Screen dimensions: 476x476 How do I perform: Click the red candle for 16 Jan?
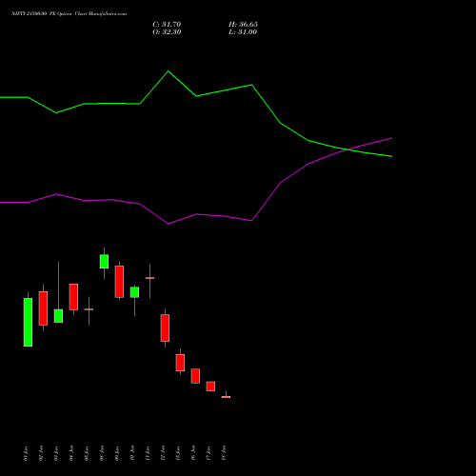(195, 376)
